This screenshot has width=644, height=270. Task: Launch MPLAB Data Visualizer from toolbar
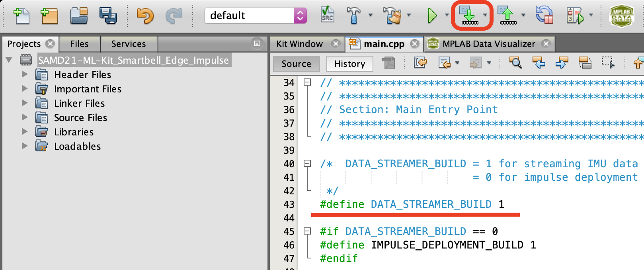(x=621, y=16)
